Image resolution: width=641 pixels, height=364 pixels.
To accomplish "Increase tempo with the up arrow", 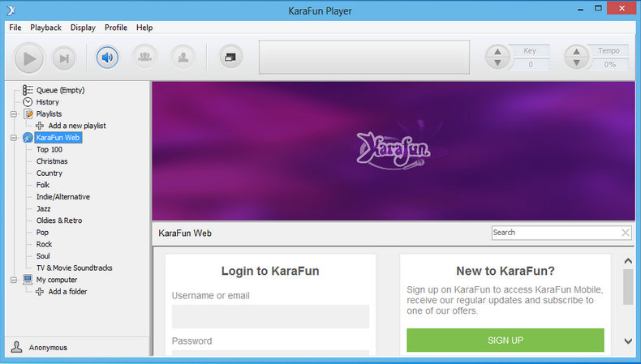I will point(576,51).
